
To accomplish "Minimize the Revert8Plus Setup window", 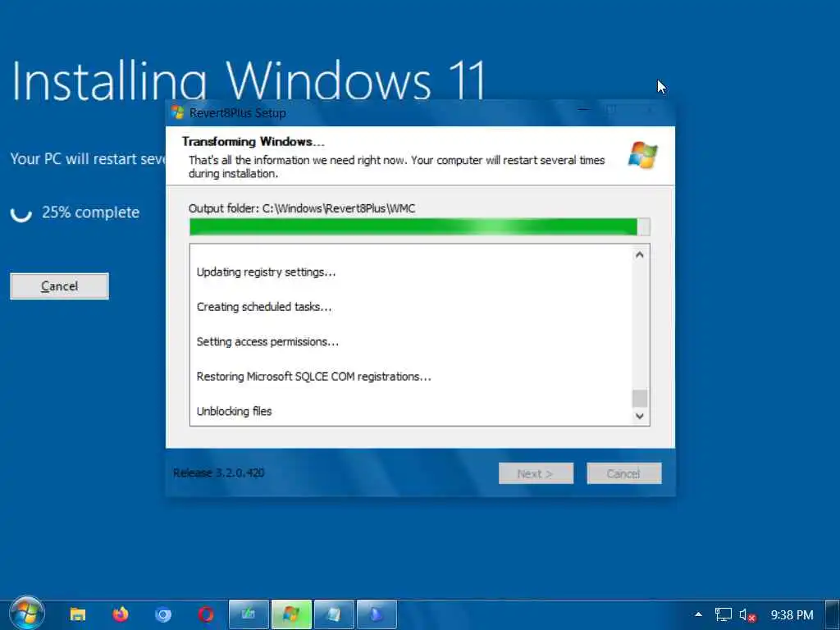I will point(583,111).
